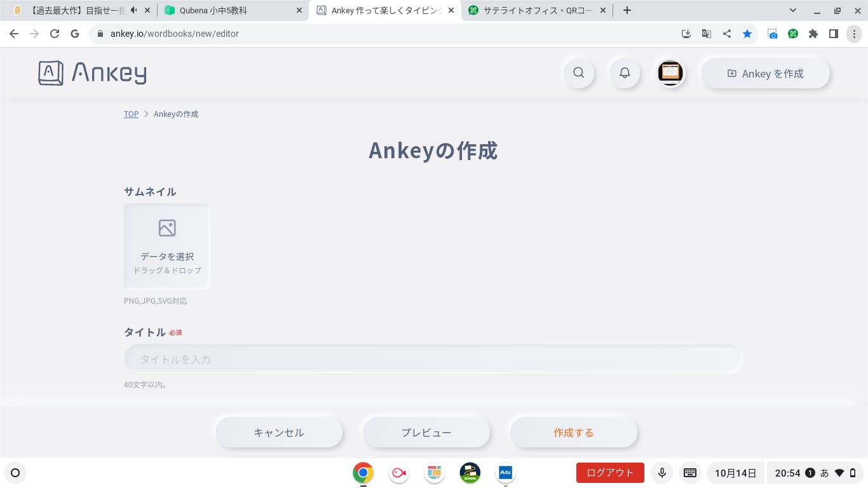This screenshot has height=488, width=868.
Task: Open Chrome from the shelf
Action: [x=363, y=473]
